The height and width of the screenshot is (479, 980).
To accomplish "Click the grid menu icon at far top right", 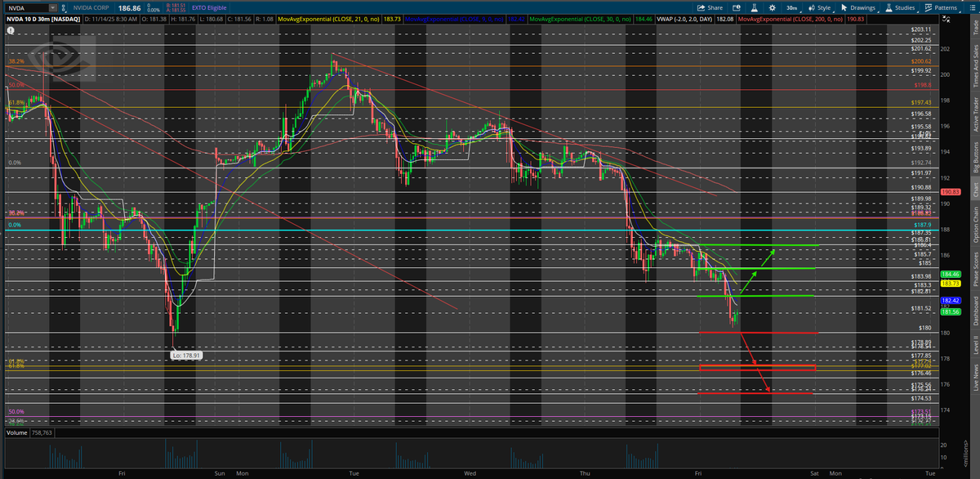I will pyautogui.click(x=972, y=7).
